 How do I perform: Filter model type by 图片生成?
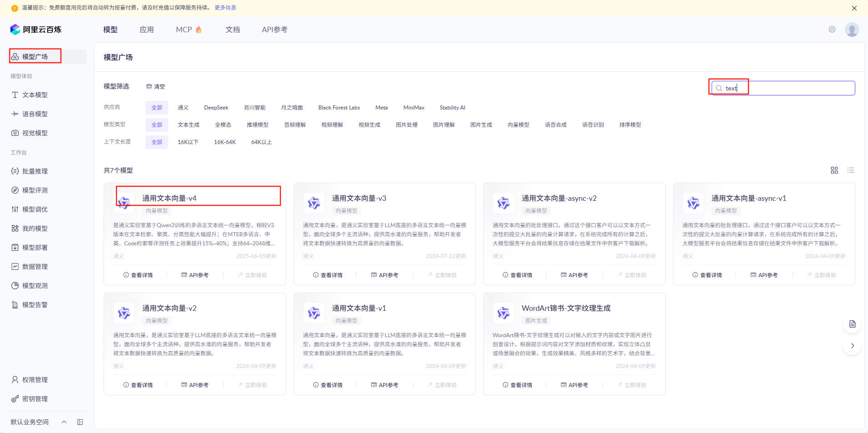click(481, 125)
